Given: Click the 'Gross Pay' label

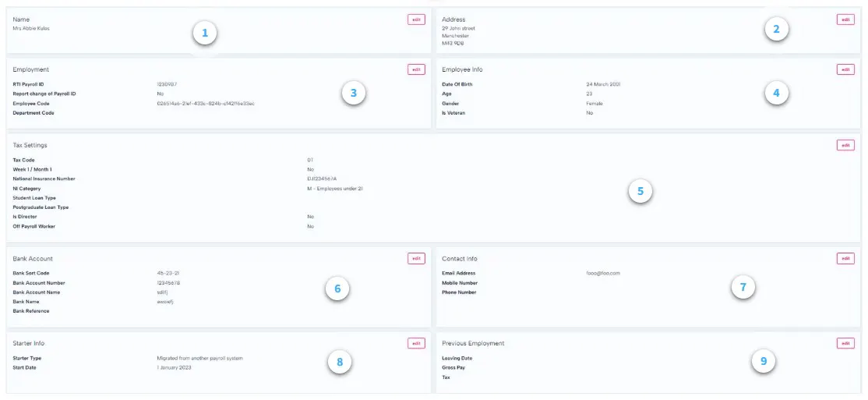Looking at the screenshot, I should click(x=453, y=367).
